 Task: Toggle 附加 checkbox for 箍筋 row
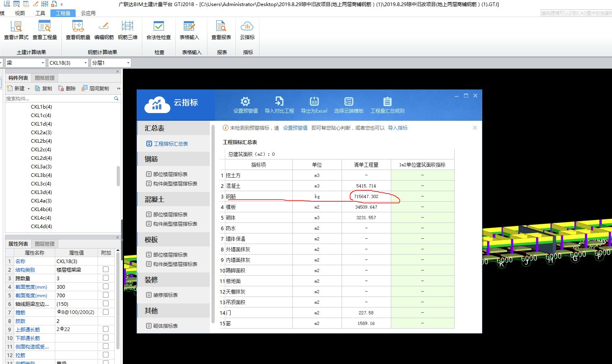coord(106,312)
